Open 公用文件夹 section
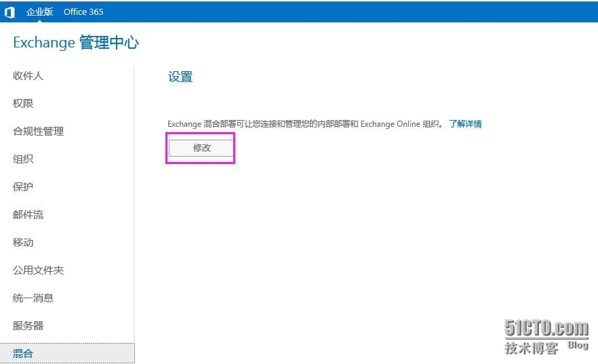Screen dimensions: 598x364 pyautogui.click(x=38, y=270)
